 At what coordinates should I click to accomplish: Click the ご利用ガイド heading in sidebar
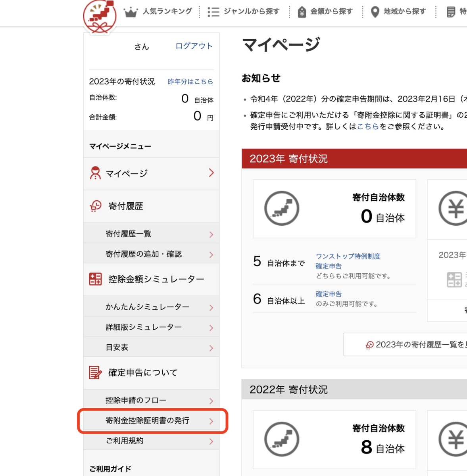(x=110, y=469)
